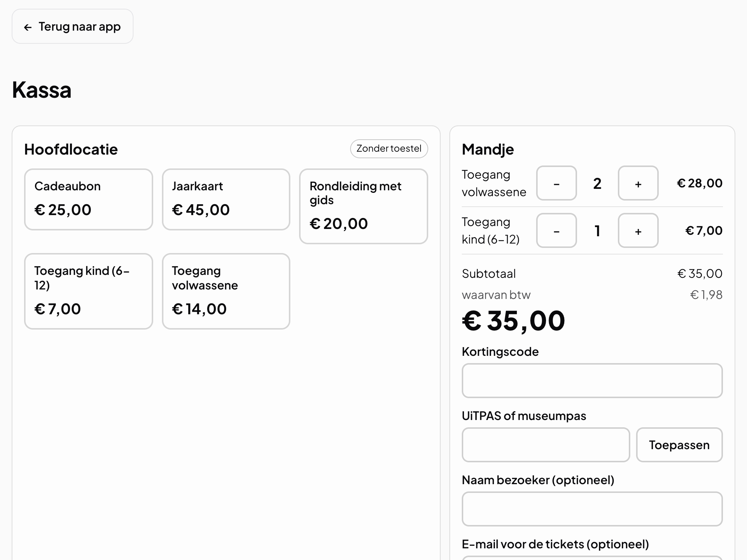Click the waarvan btw amount € 1,98

coord(707,295)
